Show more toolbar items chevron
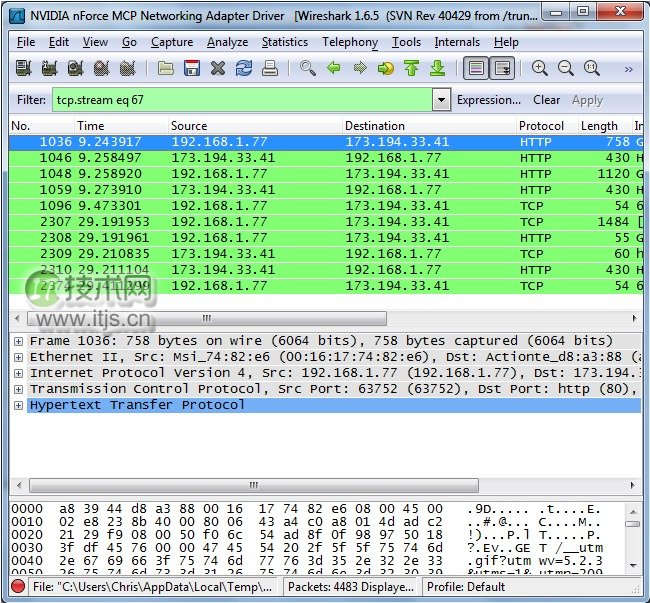The width and height of the screenshot is (650, 603). pos(629,69)
